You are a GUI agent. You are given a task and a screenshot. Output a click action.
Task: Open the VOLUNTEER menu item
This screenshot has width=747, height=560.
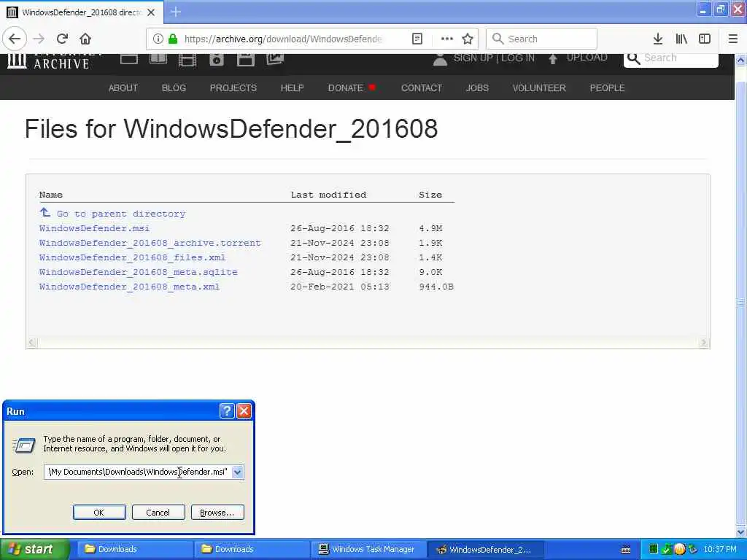pos(539,88)
